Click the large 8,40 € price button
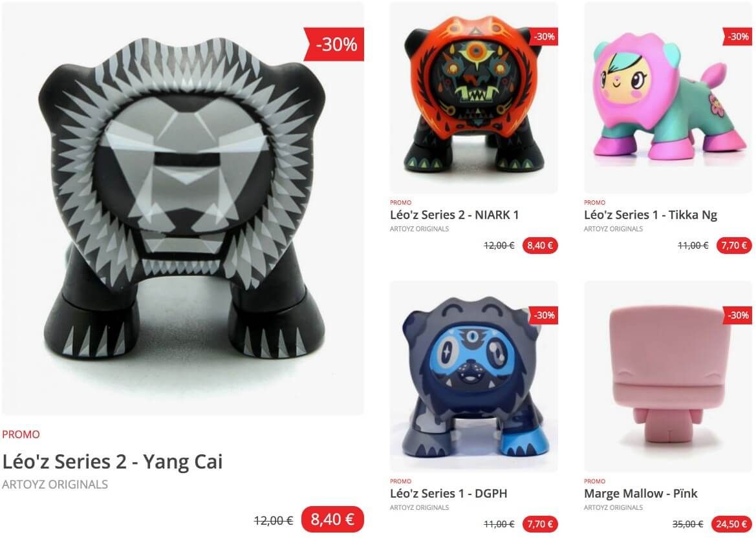Viewport: 756px width, 539px height. coord(332,519)
